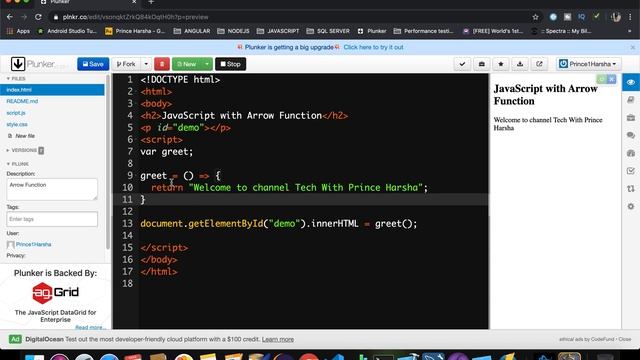640x360 pixels.
Task: Click left sidebar vertical scrollbar
Action: coord(108,162)
